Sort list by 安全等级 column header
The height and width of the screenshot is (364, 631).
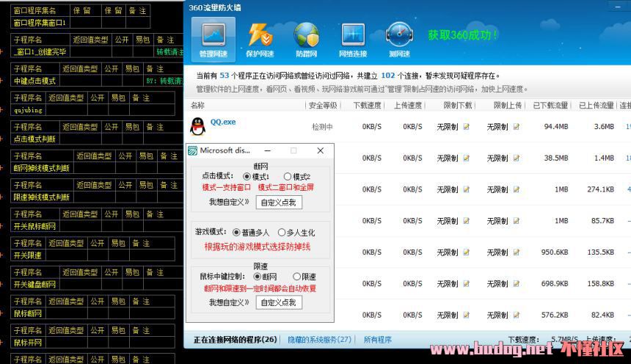[323, 106]
